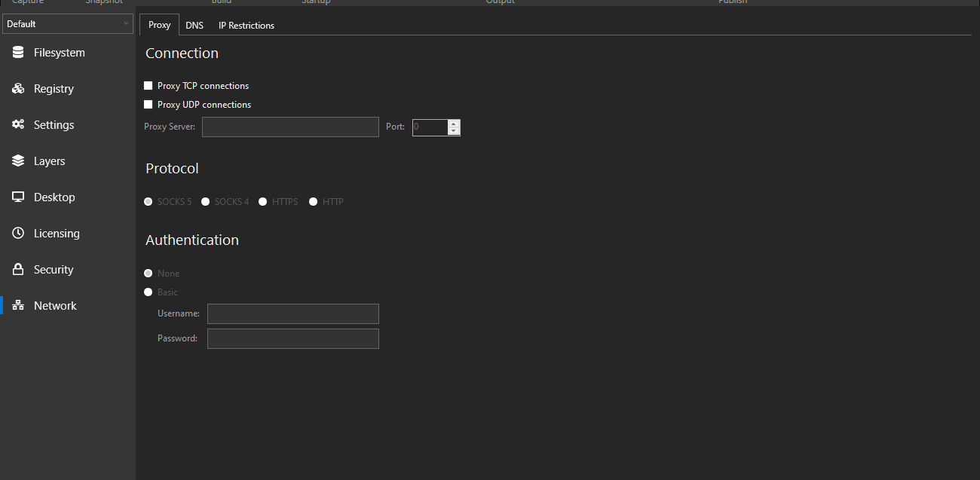980x480 pixels.
Task: Open the Desktop configuration section
Action: [x=53, y=197]
